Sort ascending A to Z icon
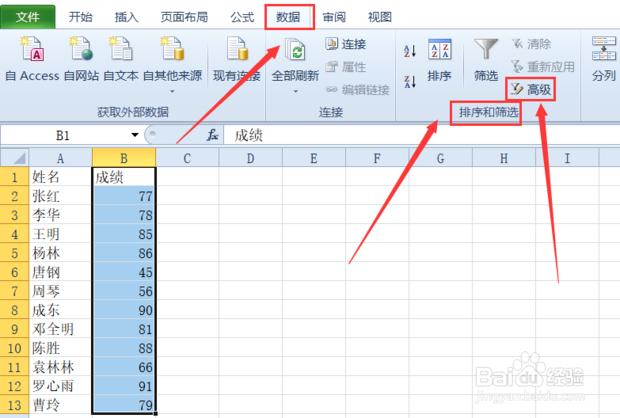 point(410,51)
